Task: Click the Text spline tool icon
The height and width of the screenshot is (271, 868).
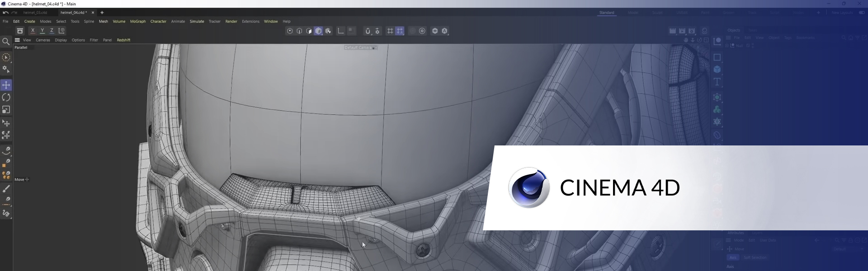Action: pos(717,82)
